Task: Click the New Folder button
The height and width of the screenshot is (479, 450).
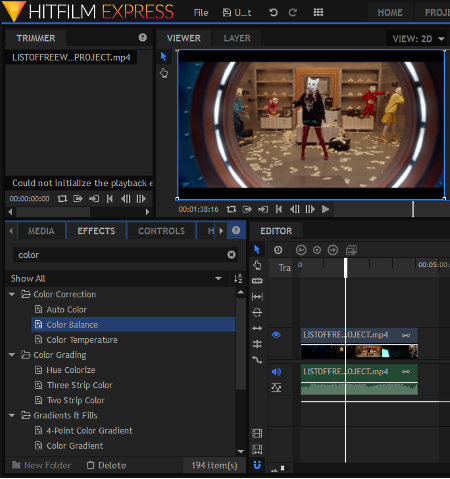Action: pyautogui.click(x=42, y=465)
